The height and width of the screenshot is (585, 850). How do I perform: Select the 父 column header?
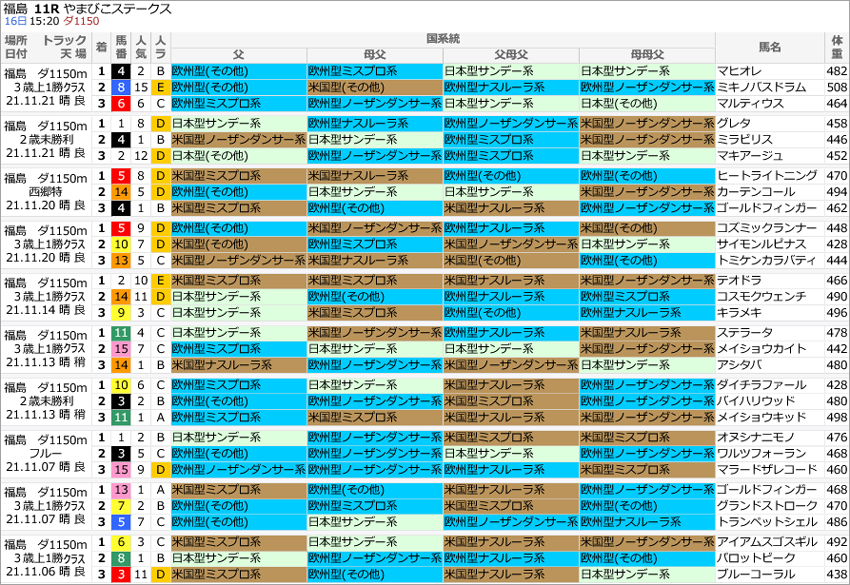point(239,55)
